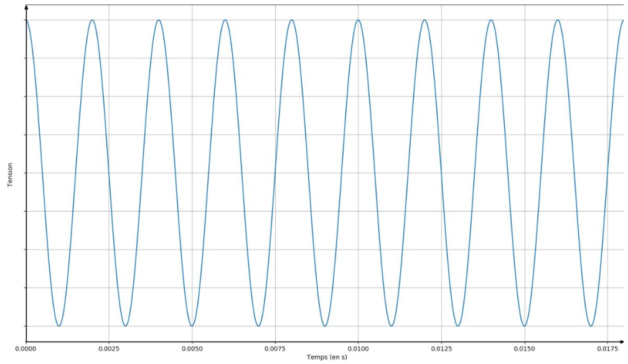Select the 0.0050 tick label
Viewport: 628px width, 364px height.
pos(192,350)
